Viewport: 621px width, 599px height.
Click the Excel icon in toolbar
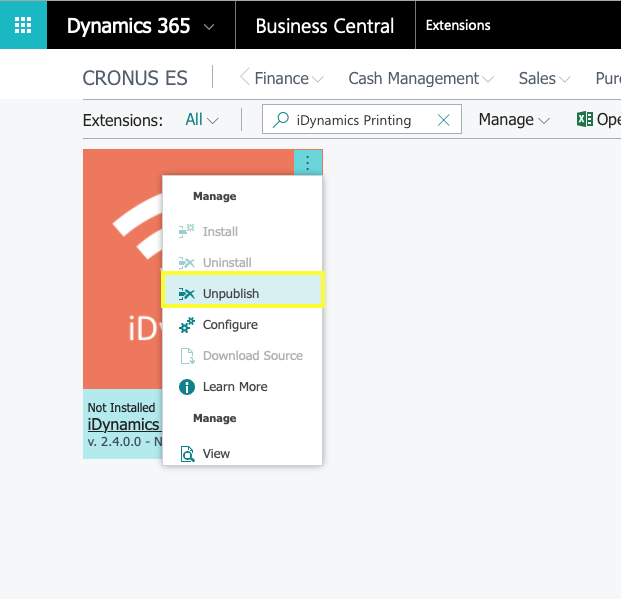[585, 119]
